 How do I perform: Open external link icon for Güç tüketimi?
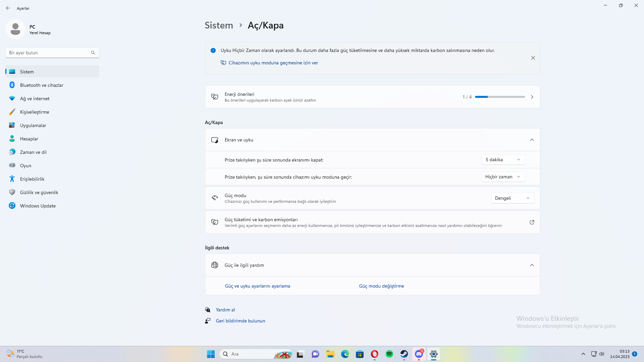(x=532, y=222)
